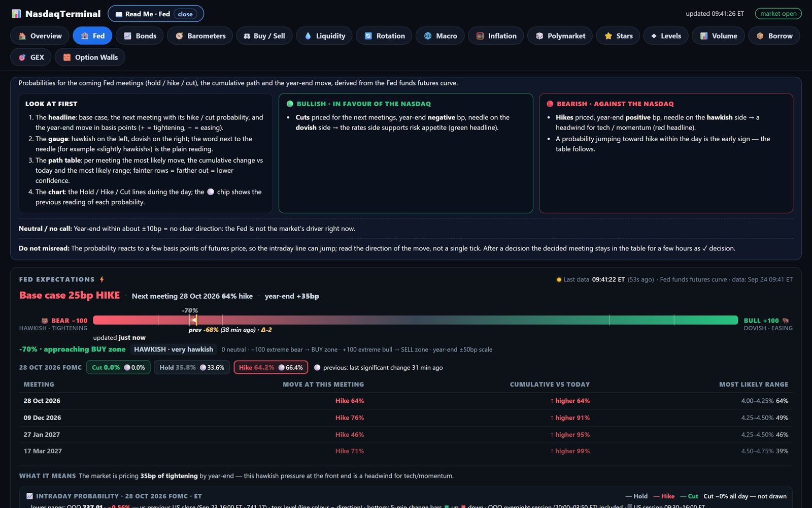
Task: Open the Barometers tab
Action: (x=200, y=36)
